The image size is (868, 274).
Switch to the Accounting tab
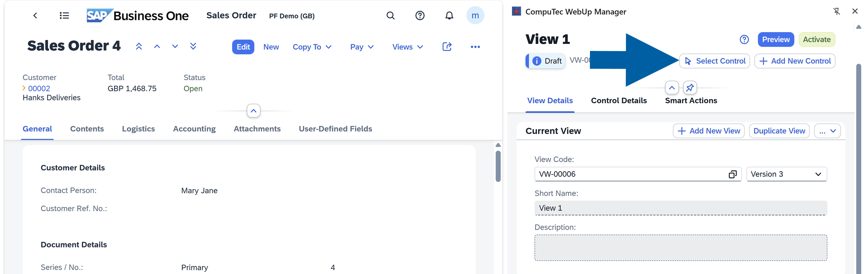coord(194,129)
